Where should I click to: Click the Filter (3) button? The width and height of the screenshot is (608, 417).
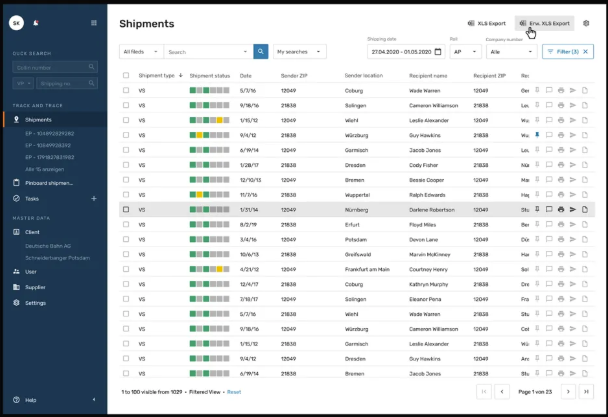click(x=568, y=52)
